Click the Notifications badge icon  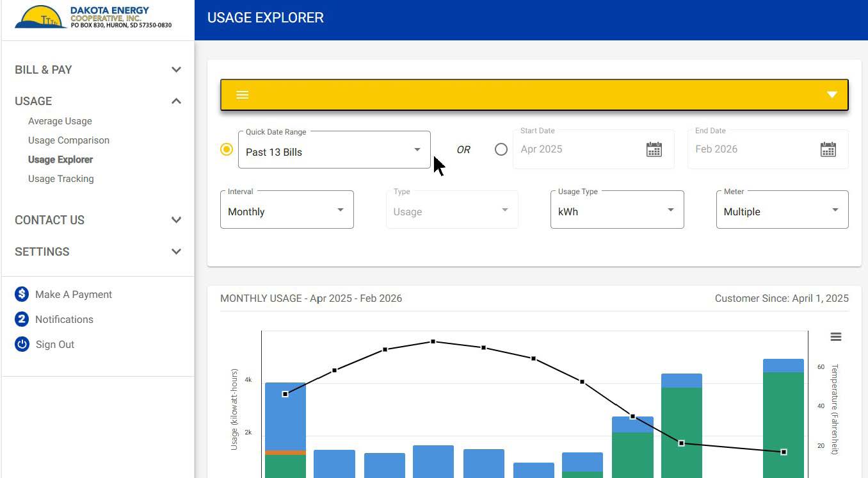[x=22, y=319]
